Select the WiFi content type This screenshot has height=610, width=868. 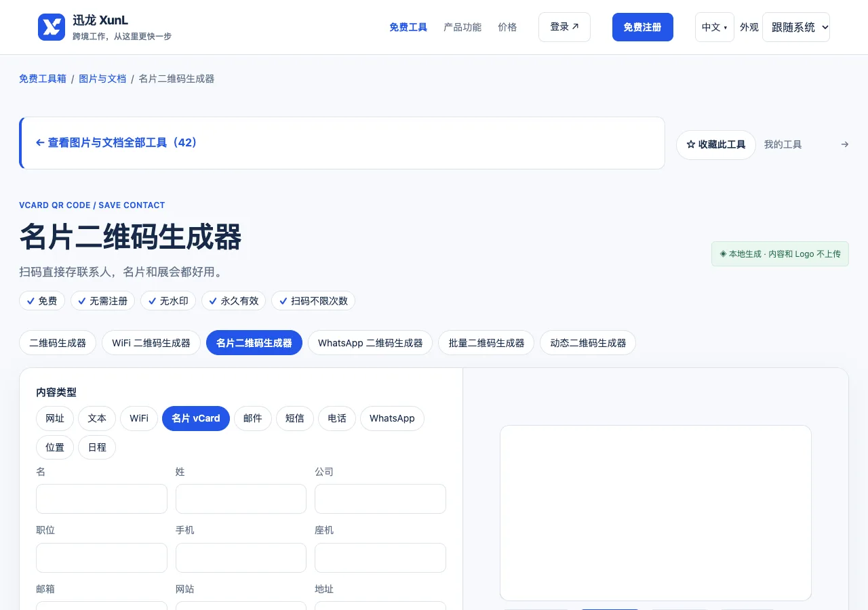tap(139, 418)
